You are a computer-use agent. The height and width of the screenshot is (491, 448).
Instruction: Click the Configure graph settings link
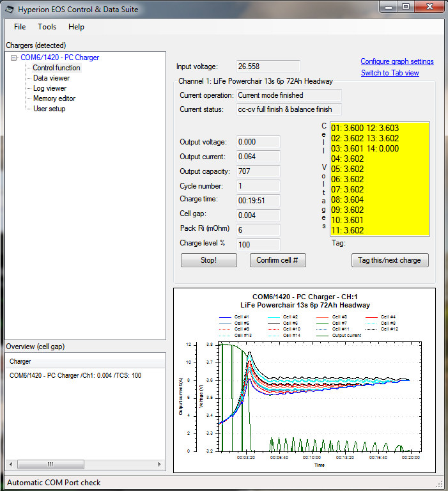(x=397, y=61)
